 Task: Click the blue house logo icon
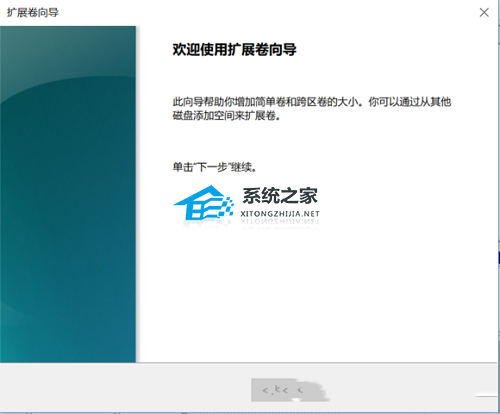[x=203, y=202]
